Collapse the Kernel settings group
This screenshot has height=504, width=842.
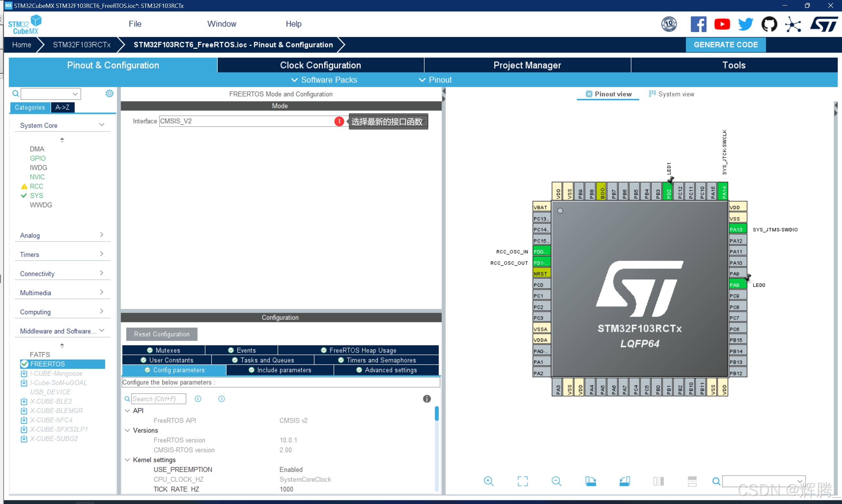(127, 459)
